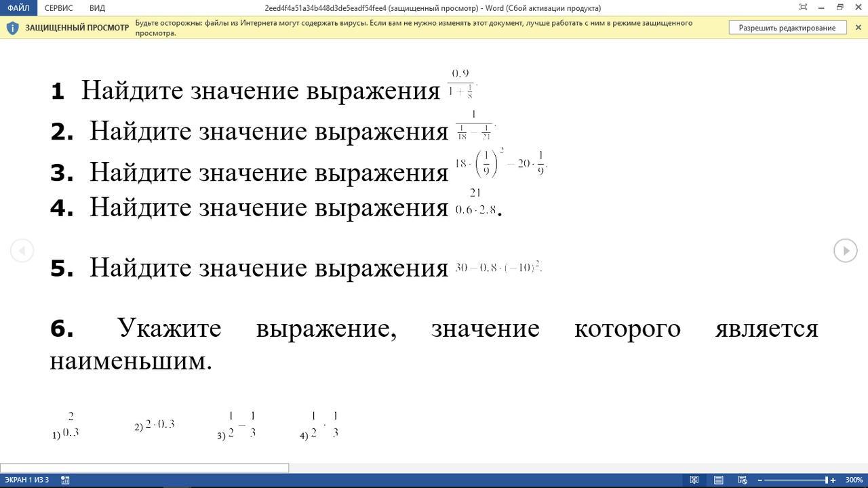Click ЭКРАН 1 ИЗ 3 page indicator
This screenshot has height=488, width=868.
27,480
